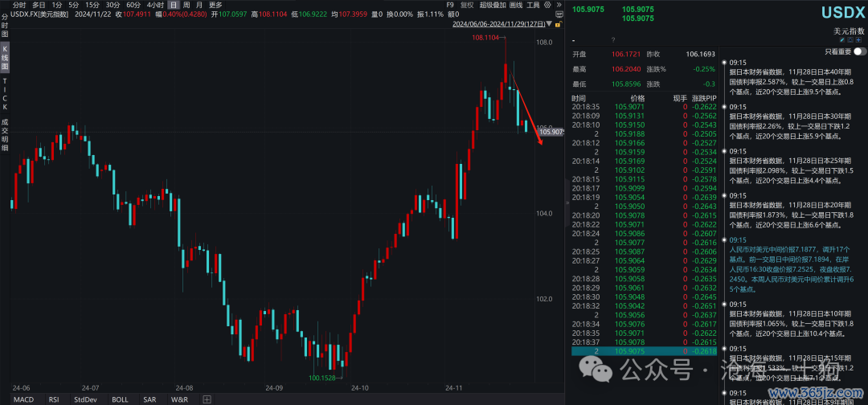Add the MACD indicator
868x405 pixels.
pos(23,399)
